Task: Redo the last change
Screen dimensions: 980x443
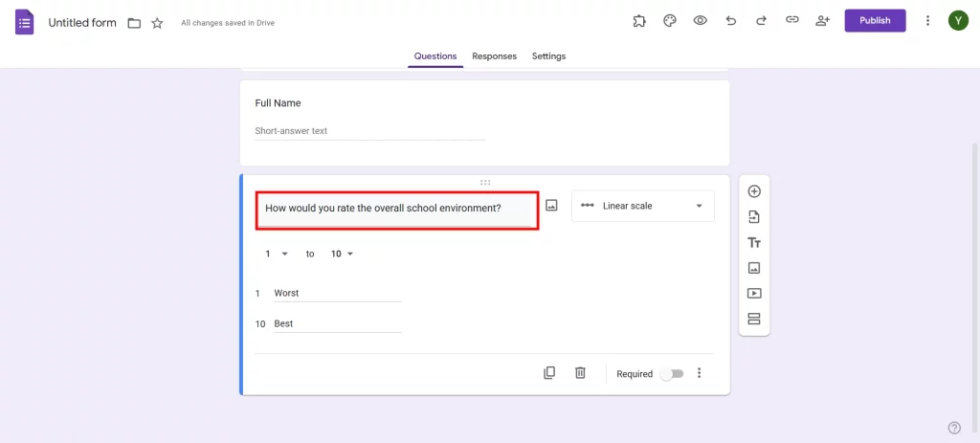Action: [761, 21]
